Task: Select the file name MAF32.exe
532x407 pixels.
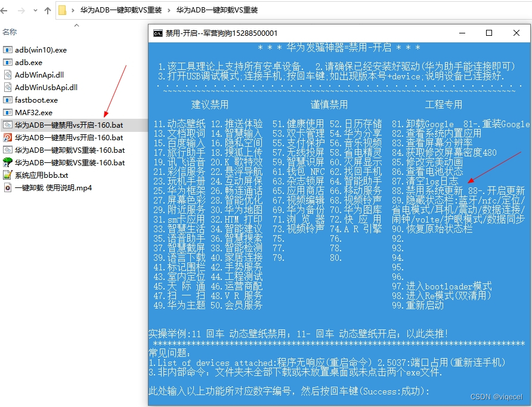Action: [33, 113]
